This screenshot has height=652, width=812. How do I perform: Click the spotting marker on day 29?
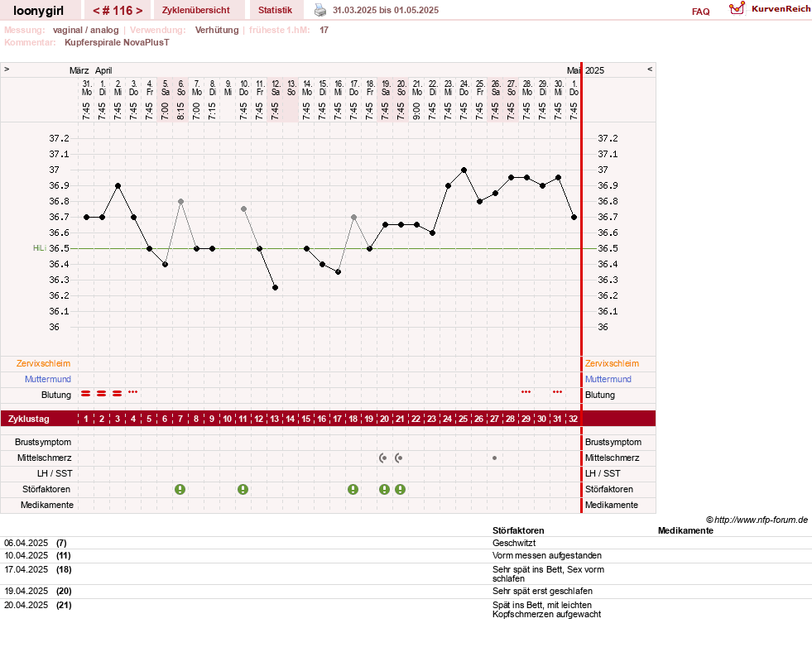click(x=526, y=392)
